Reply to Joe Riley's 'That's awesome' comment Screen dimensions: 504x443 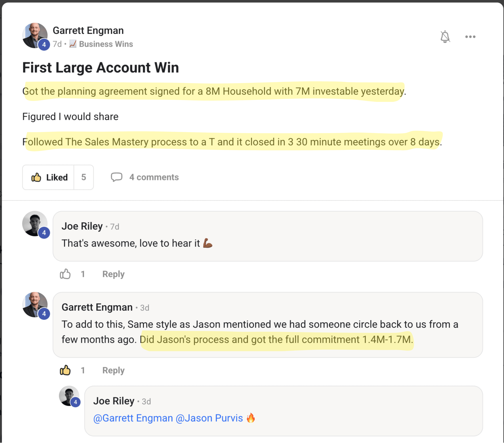point(113,274)
